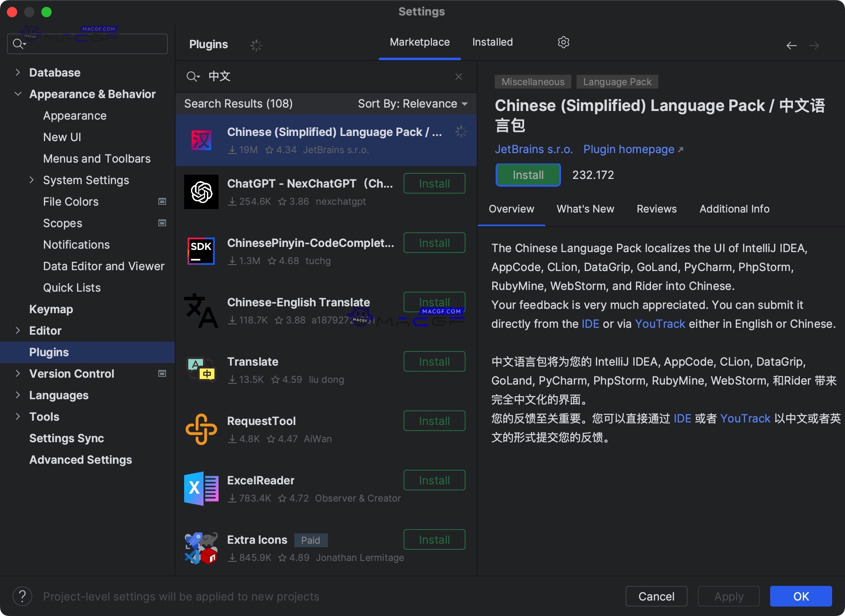Open the Plugin homepage link
This screenshot has height=616, width=845.
coord(629,149)
